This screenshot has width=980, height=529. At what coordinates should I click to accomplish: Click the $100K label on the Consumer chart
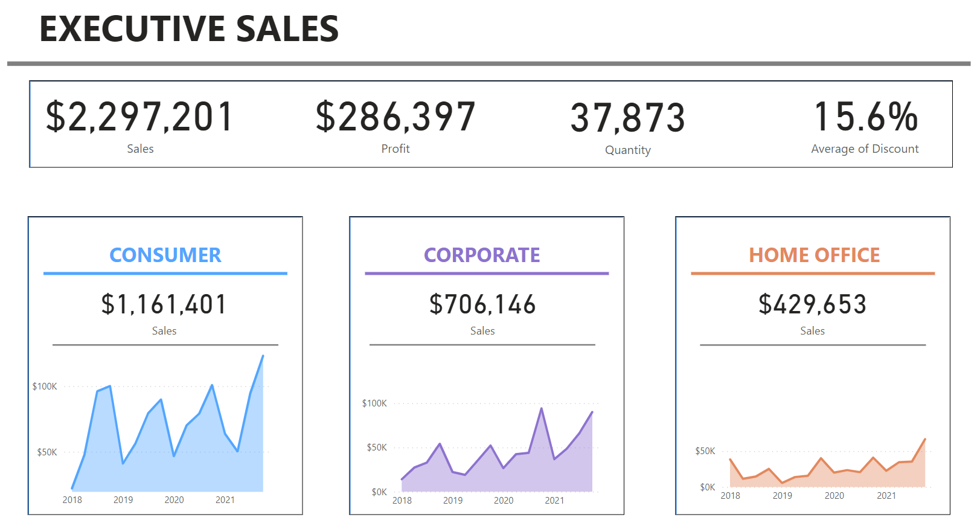(x=45, y=386)
